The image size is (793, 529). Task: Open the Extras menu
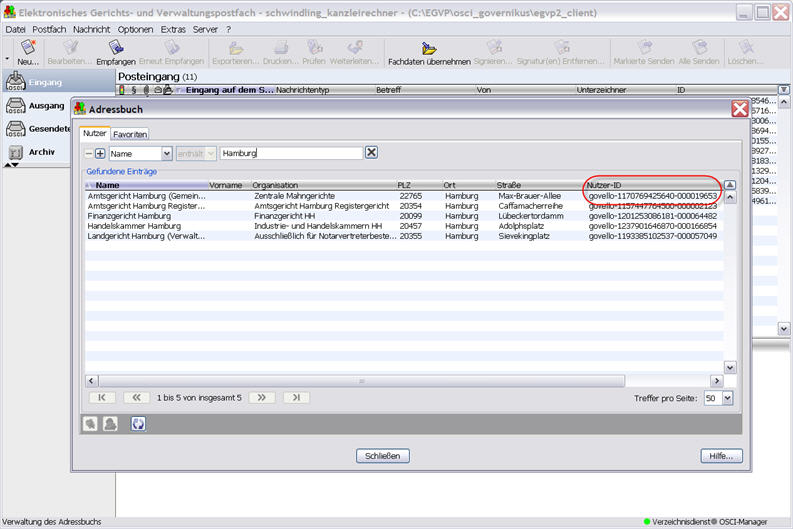pyautogui.click(x=173, y=30)
